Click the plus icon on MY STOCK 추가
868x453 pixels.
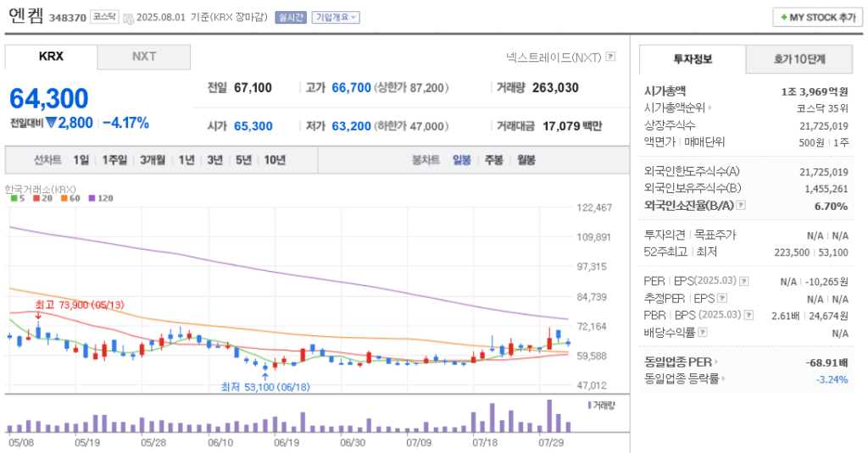(784, 18)
